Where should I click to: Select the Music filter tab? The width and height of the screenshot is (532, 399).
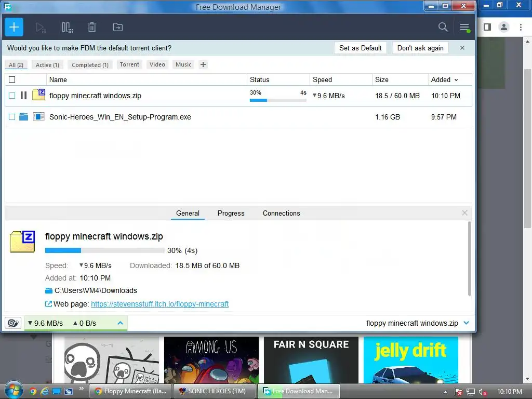pos(183,64)
